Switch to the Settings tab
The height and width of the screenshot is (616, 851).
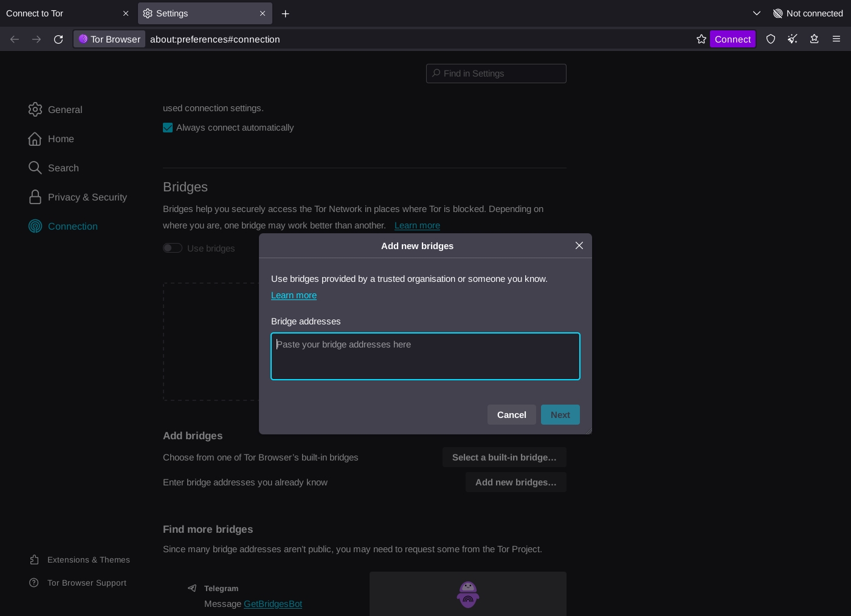[205, 13]
